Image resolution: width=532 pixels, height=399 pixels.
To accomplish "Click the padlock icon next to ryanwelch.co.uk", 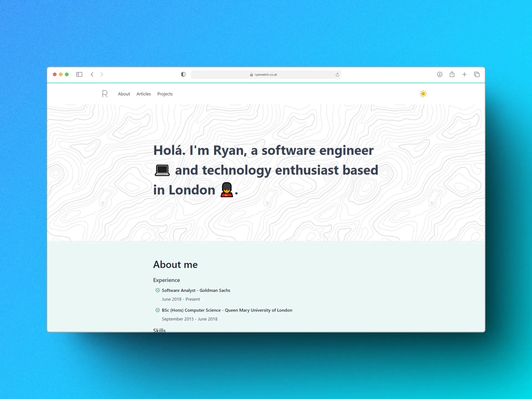I will click(251, 75).
